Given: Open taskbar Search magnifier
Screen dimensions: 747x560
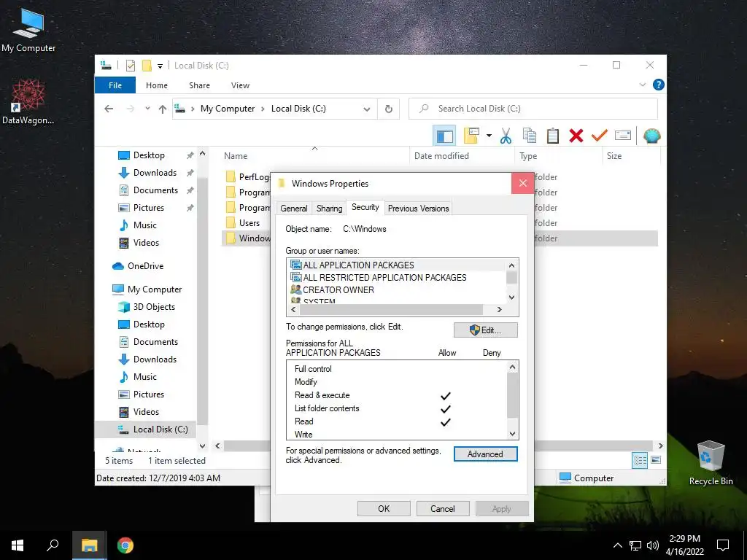Looking at the screenshot, I should click(x=53, y=545).
